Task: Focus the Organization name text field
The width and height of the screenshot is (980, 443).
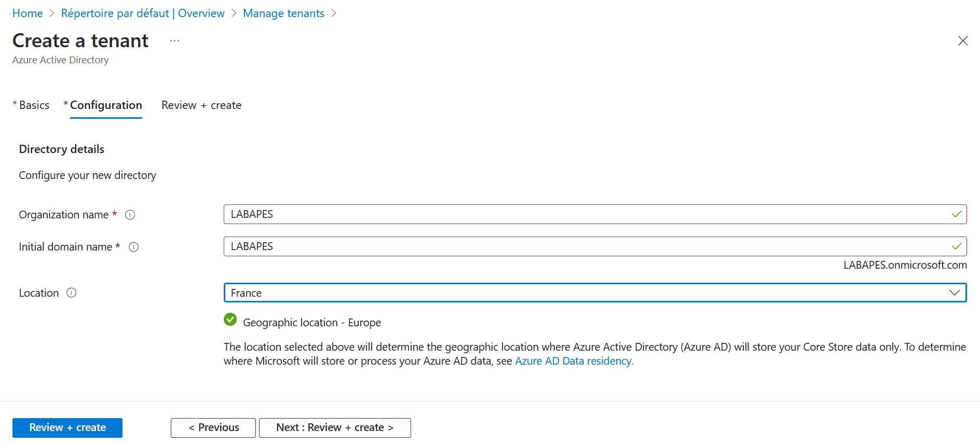Action: [587, 214]
